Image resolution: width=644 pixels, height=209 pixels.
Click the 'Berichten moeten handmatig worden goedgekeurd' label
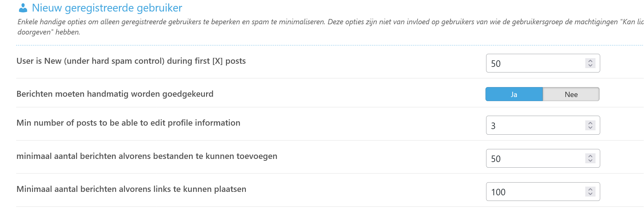[x=115, y=94]
